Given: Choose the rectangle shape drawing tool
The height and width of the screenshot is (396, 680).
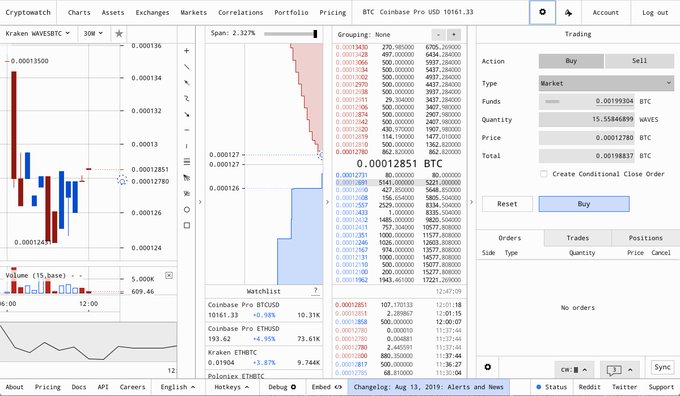Looking at the screenshot, I should click(x=187, y=226).
